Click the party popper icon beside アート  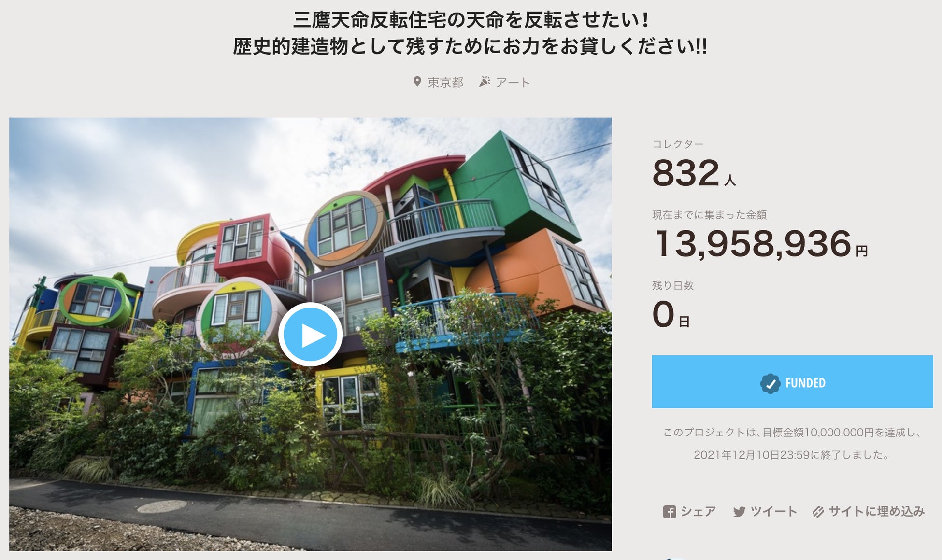point(485,82)
